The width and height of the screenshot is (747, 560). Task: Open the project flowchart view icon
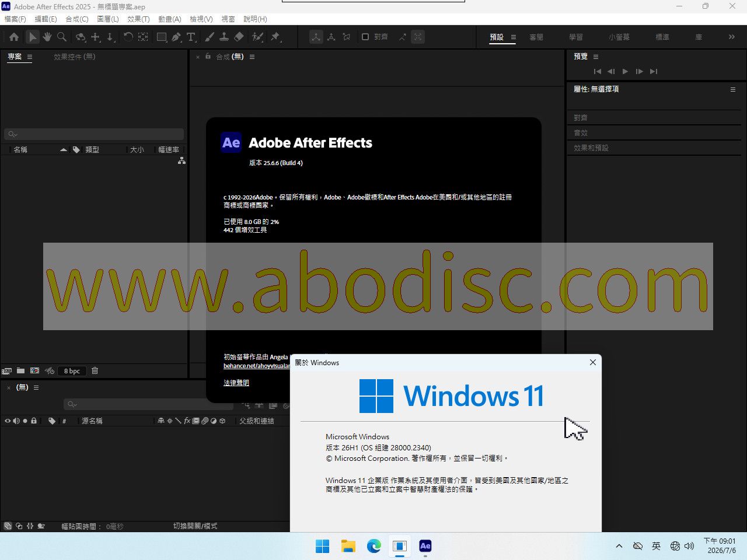pos(182,160)
